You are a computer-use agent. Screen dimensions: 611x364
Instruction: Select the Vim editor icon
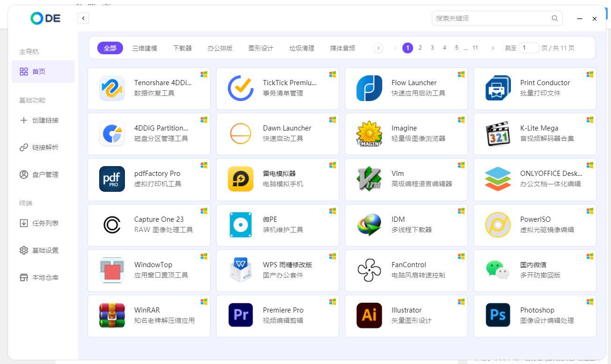click(369, 179)
